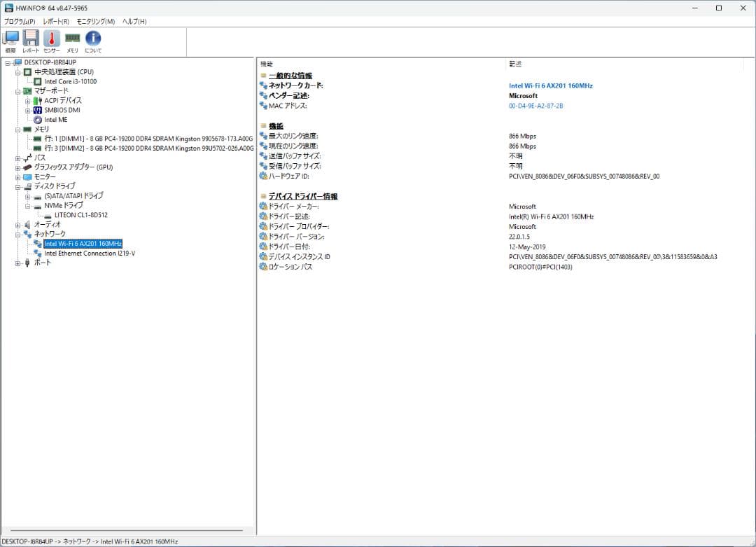Click the PCIROOT(0)#PCI(1403) location value
The image size is (756, 547).
pyautogui.click(x=540, y=267)
